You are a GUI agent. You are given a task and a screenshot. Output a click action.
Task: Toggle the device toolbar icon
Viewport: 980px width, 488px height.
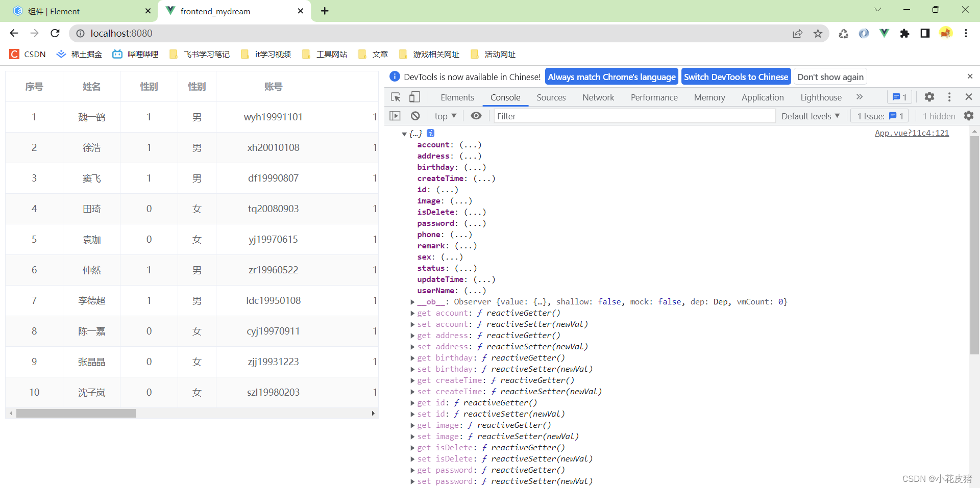tap(414, 97)
